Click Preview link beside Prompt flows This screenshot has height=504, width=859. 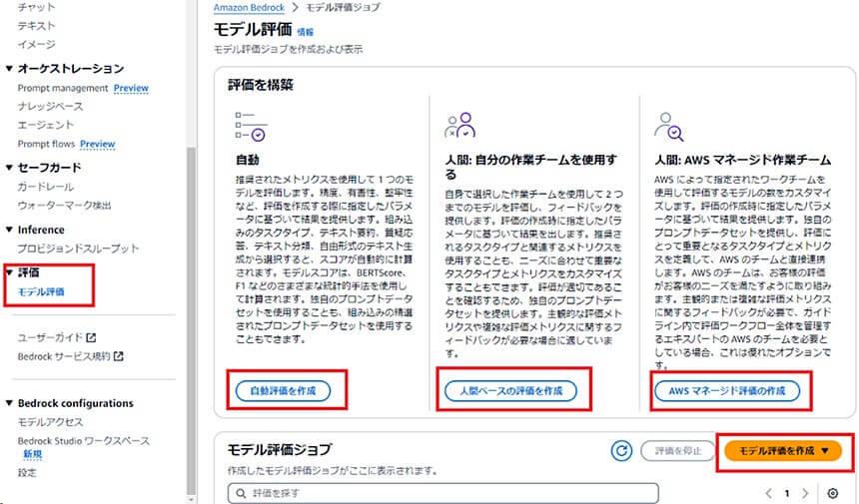pyautogui.click(x=98, y=144)
